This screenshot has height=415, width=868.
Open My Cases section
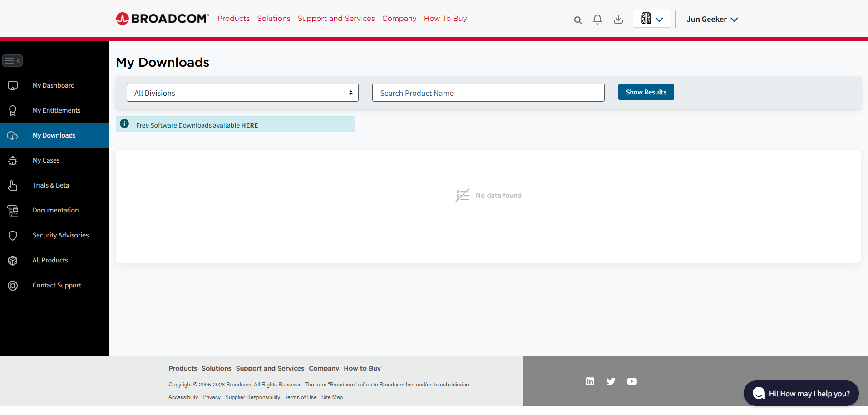(x=46, y=160)
